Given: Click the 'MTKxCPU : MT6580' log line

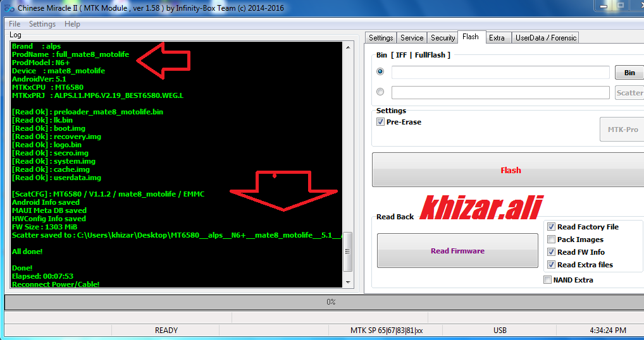Looking at the screenshot, I should coord(47,87).
